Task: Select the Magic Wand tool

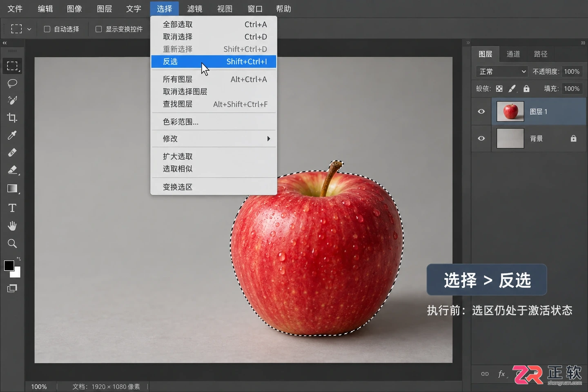Action: pyautogui.click(x=12, y=100)
